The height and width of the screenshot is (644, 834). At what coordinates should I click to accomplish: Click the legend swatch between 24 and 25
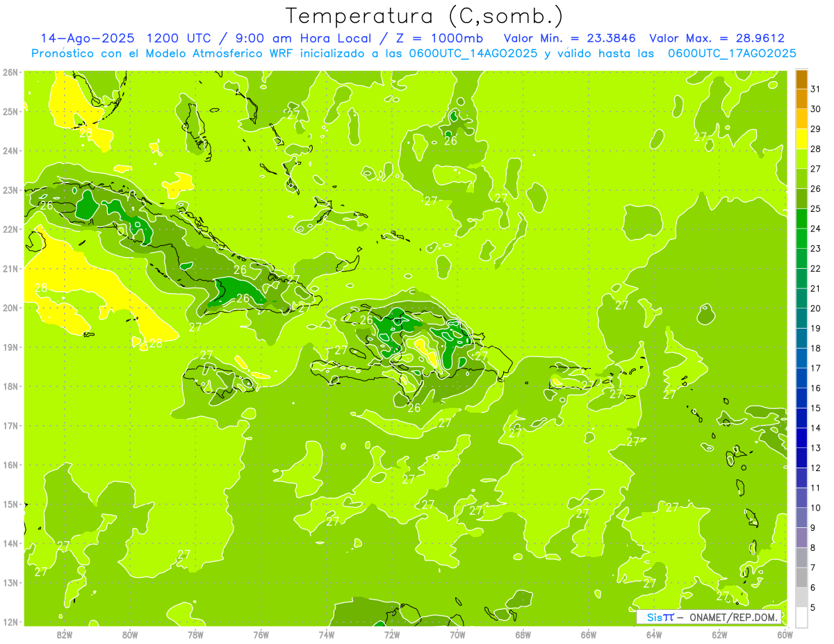[x=801, y=219]
